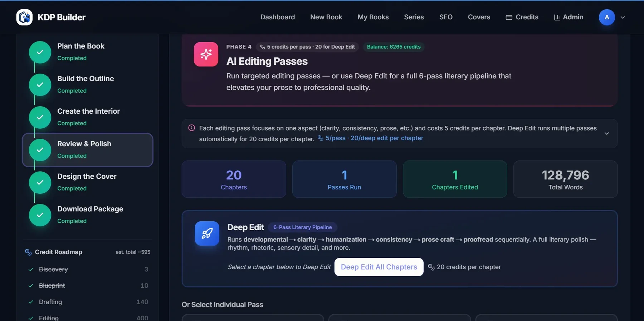The image size is (644, 321).
Task: Expand the editing pass info notice chevron
Action: point(607,133)
